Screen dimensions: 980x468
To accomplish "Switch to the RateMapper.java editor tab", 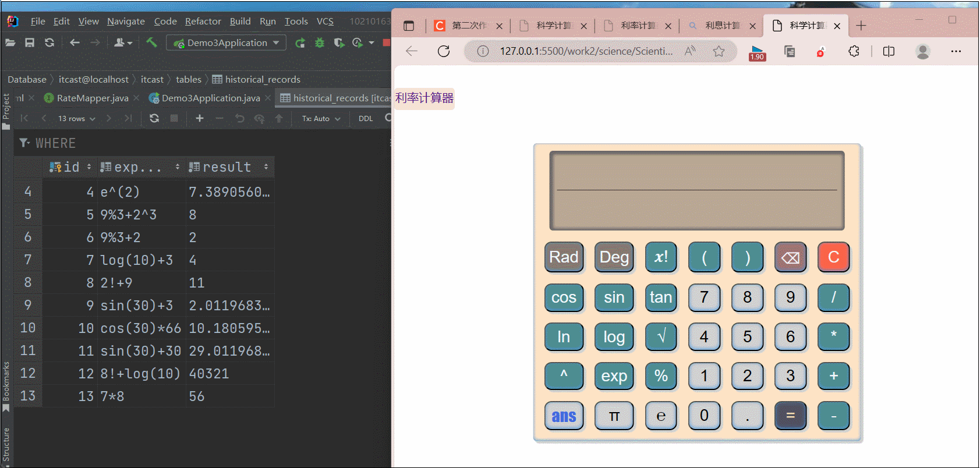I will 92,98.
